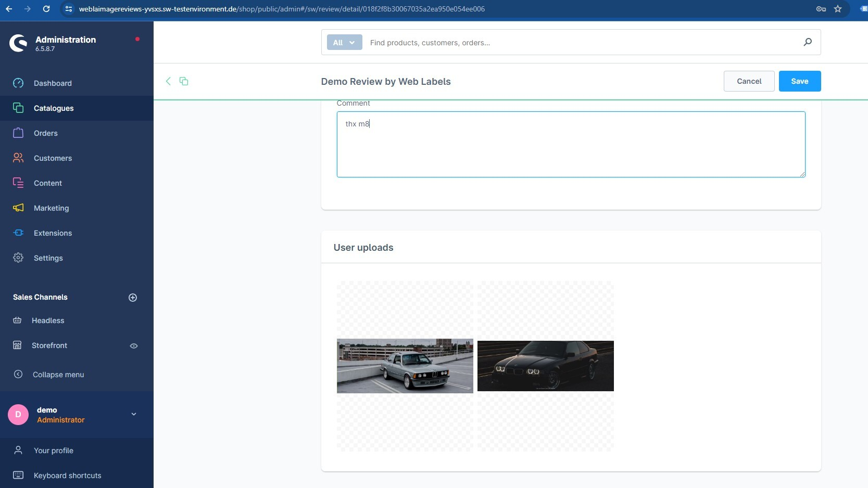Open the Dashboard menu item

click(x=53, y=83)
